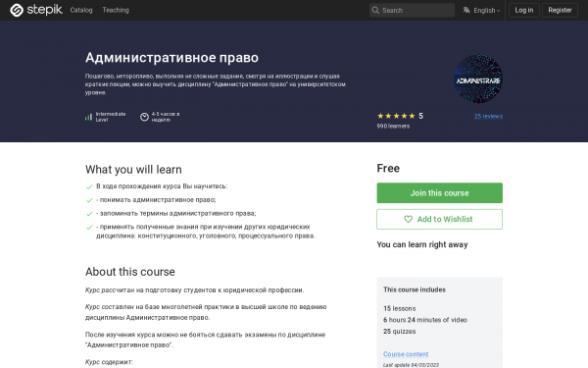
Task: Click the Intermediate Level bar chart icon
Action: tap(88, 117)
